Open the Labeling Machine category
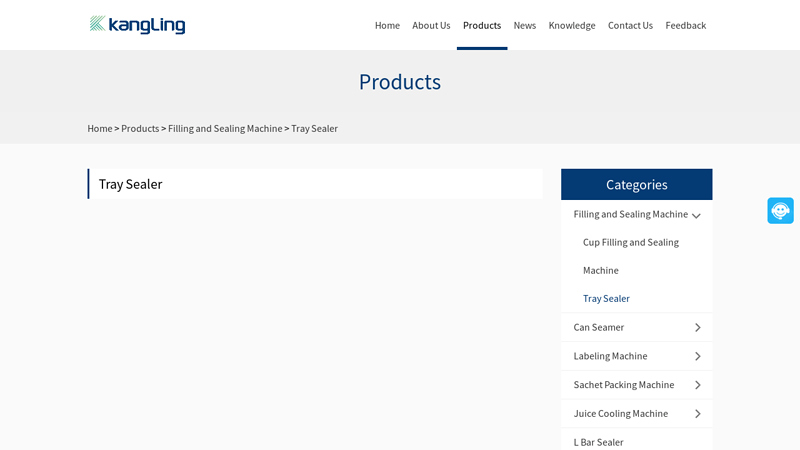Image resolution: width=800 pixels, height=450 pixels. click(610, 356)
